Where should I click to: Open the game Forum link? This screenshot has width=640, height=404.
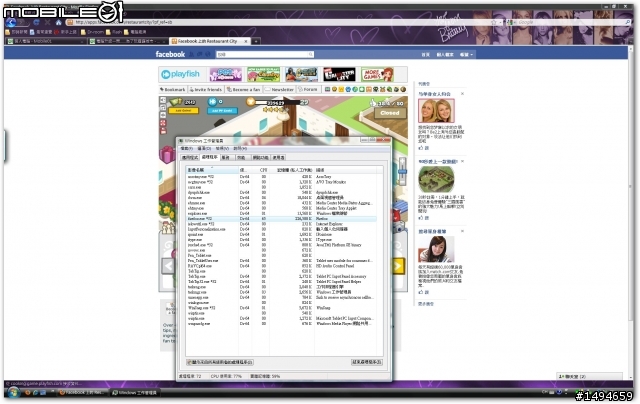coord(308,89)
